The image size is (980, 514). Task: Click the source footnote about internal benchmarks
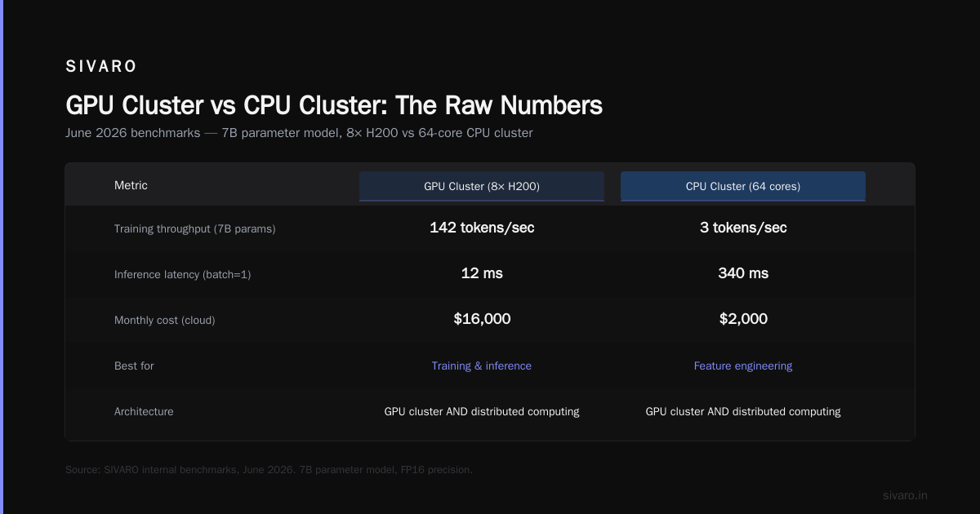(269, 470)
